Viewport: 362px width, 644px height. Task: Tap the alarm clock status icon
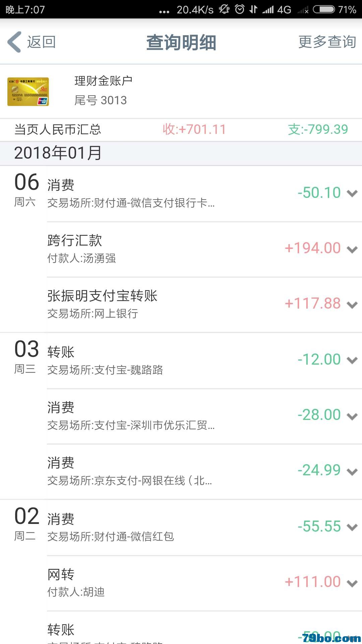click(x=239, y=9)
